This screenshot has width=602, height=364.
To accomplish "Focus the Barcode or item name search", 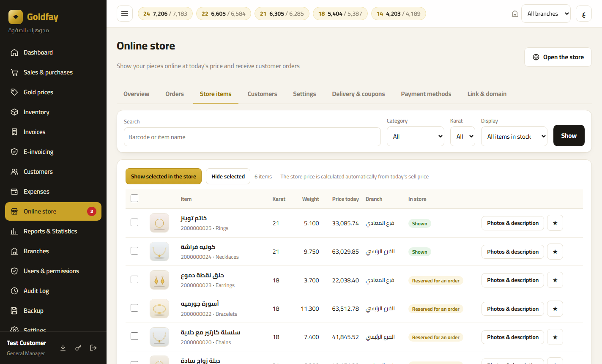I will [x=252, y=137].
